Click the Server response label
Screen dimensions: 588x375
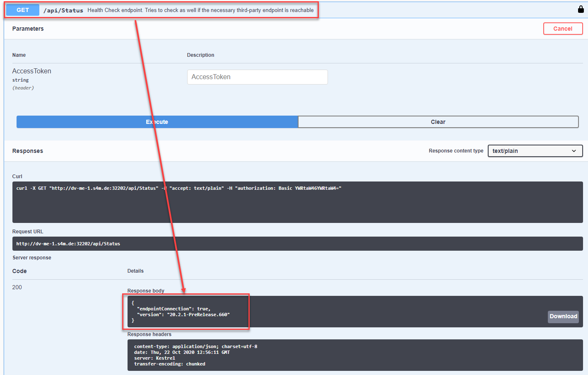tap(32, 258)
